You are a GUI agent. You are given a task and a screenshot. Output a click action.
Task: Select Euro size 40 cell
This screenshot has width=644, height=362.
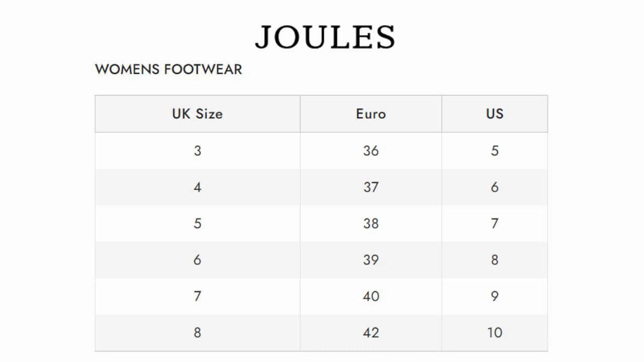tap(371, 296)
